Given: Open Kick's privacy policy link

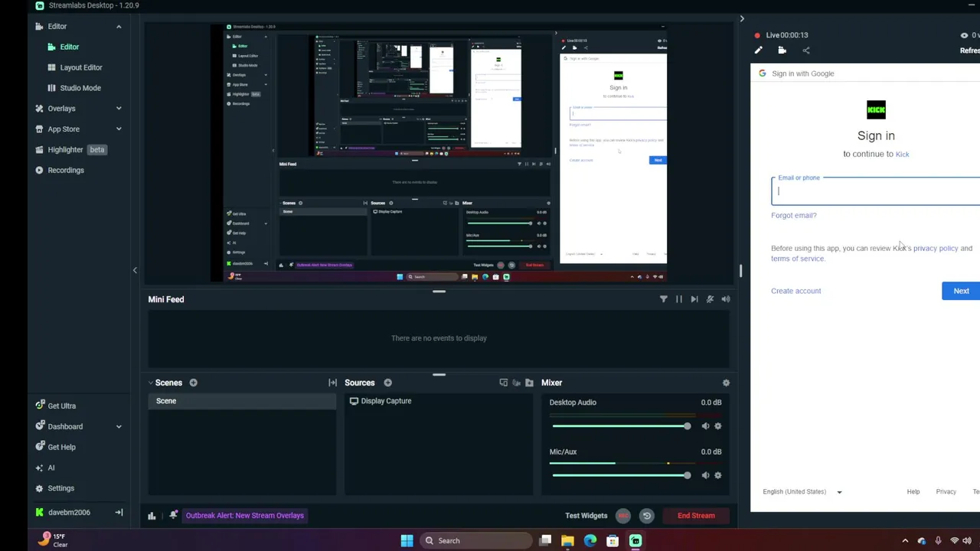Looking at the screenshot, I should pyautogui.click(x=935, y=248).
